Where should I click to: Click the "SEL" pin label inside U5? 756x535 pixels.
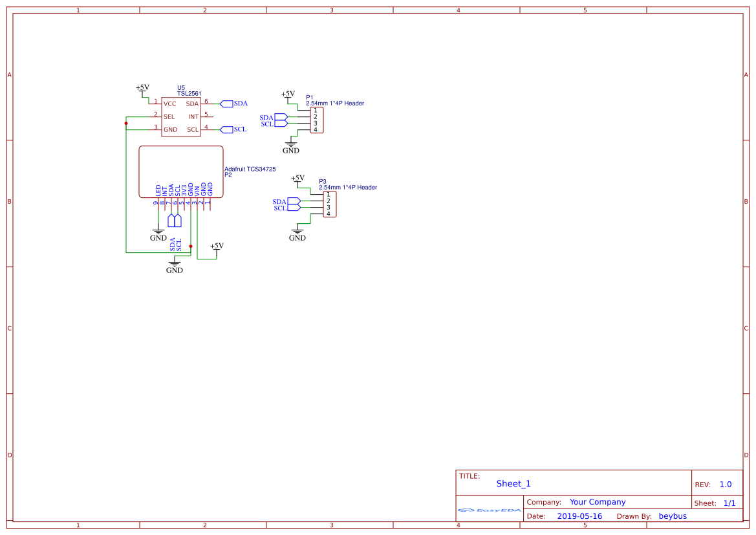coord(169,116)
